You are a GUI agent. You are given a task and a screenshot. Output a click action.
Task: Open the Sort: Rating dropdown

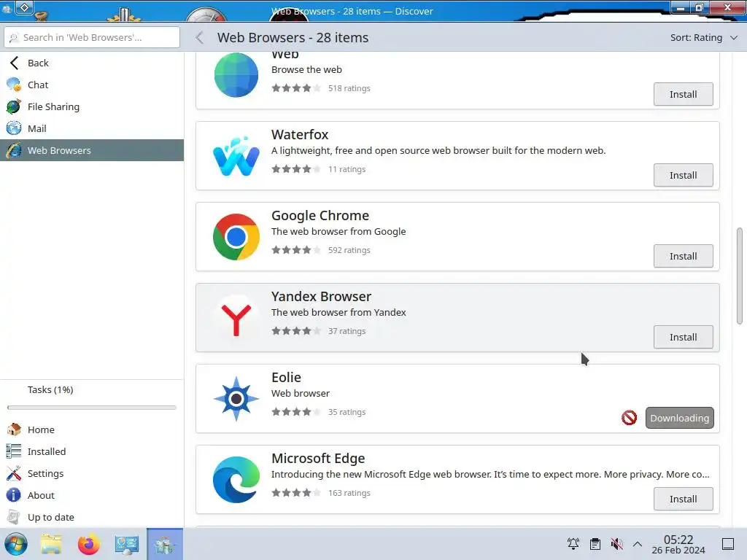(704, 38)
